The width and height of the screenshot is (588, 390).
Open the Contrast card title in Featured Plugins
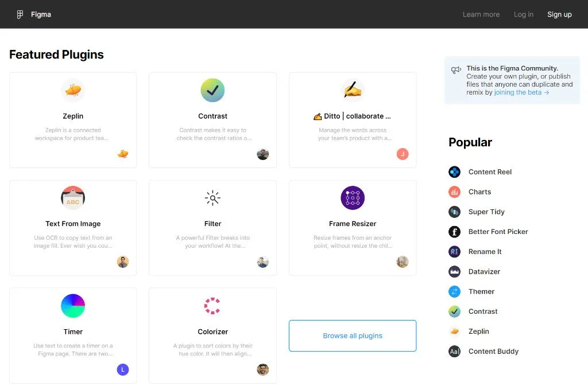point(212,116)
